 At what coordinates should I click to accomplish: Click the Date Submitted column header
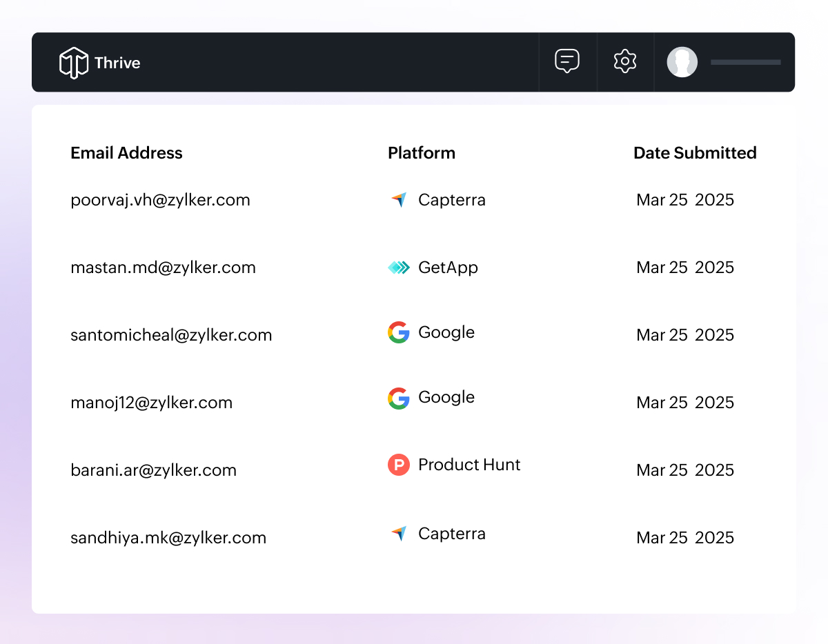pyautogui.click(x=694, y=153)
